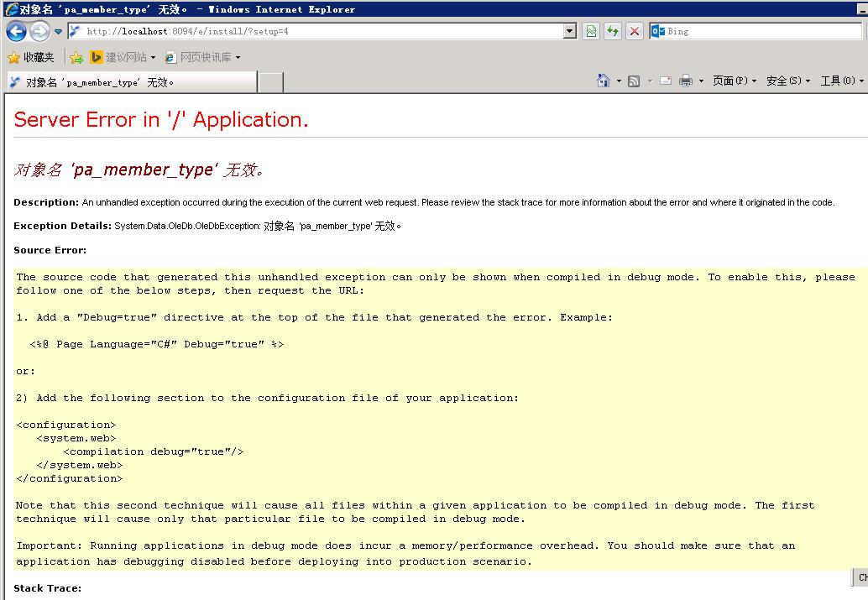Click the Compatibility View icon
The height and width of the screenshot is (600, 868).
(x=592, y=31)
